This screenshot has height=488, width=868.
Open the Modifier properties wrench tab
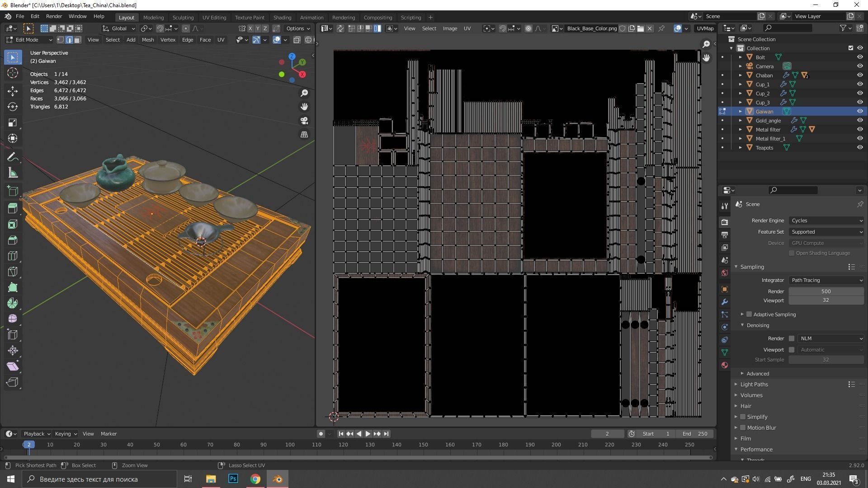pos(725,302)
